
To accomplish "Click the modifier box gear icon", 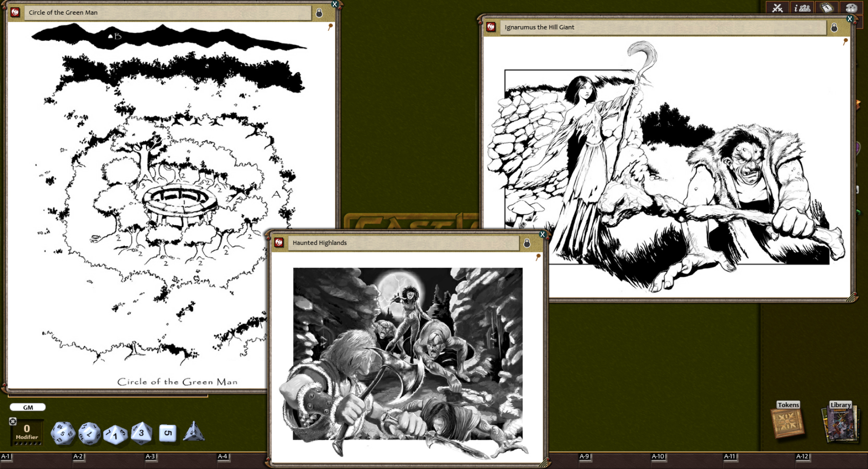I will 13,422.
